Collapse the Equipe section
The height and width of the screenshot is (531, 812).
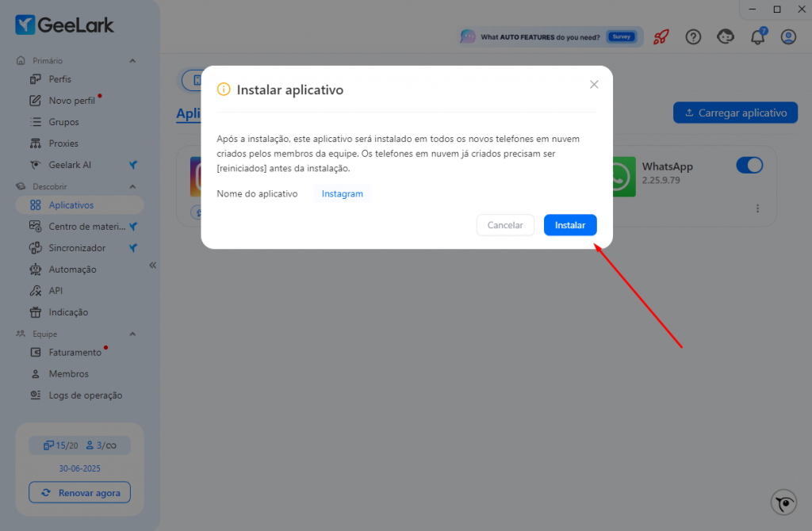click(x=132, y=334)
